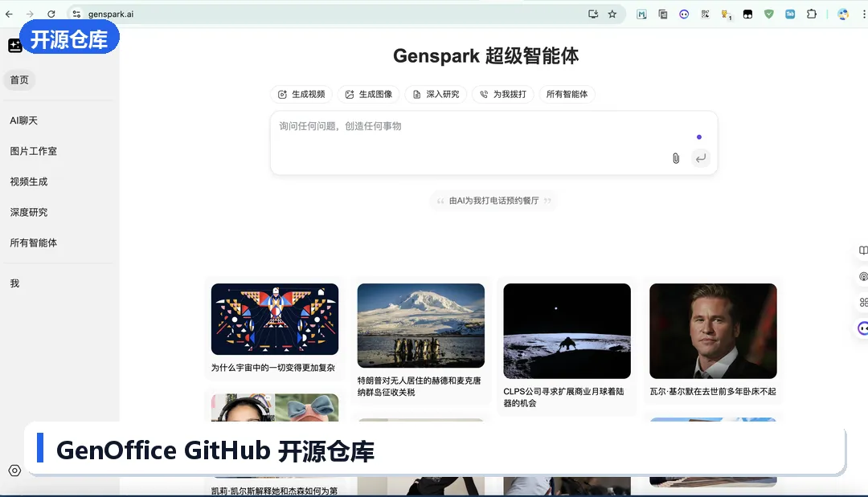
Task: Attach a file with the paperclip icon
Action: [676, 159]
